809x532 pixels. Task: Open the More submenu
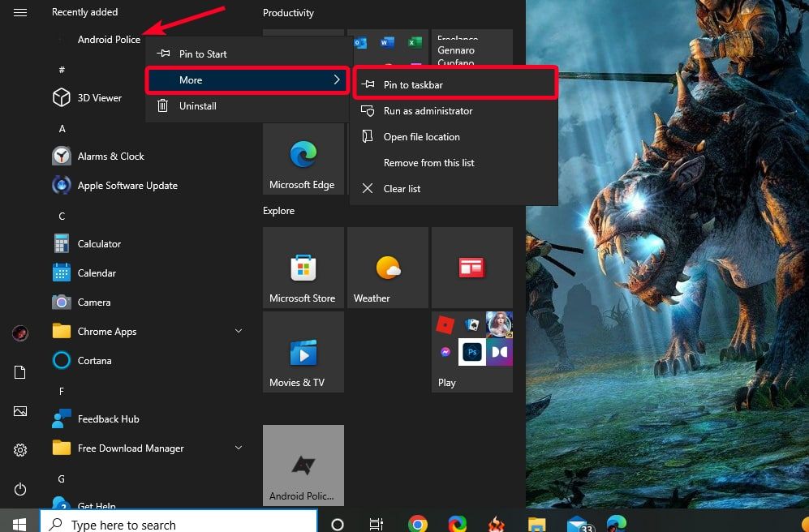(x=247, y=80)
